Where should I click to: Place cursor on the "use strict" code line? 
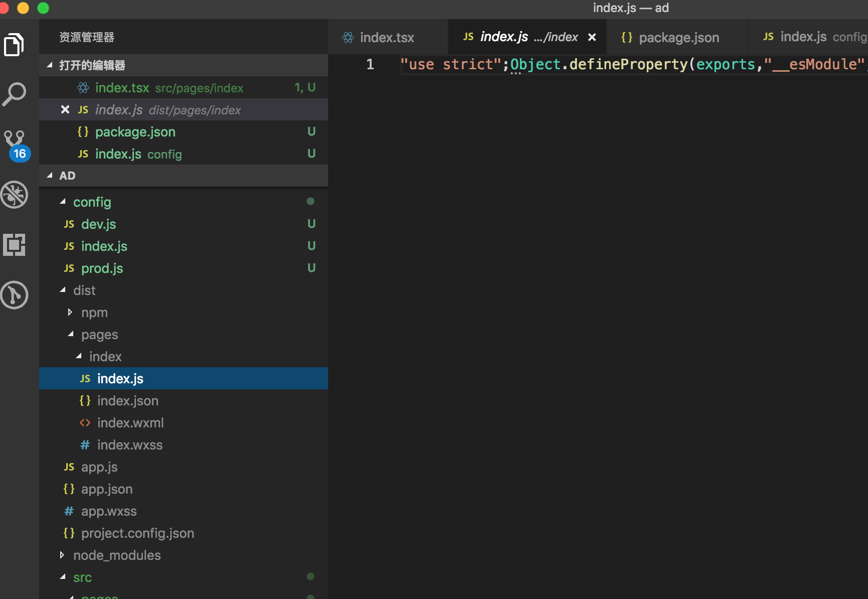point(634,64)
